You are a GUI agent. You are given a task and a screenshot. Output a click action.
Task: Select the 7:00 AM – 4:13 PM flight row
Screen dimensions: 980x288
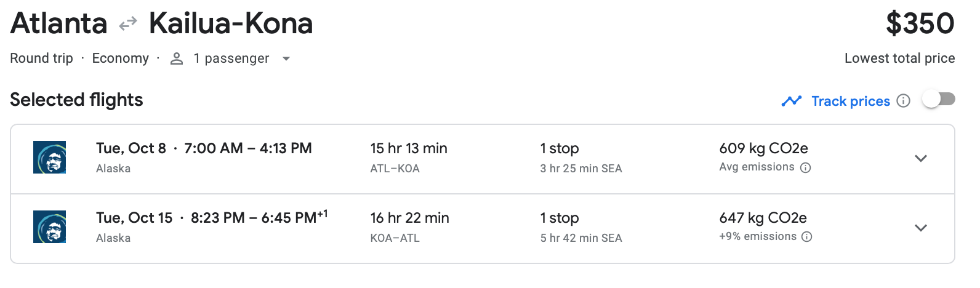247,148
